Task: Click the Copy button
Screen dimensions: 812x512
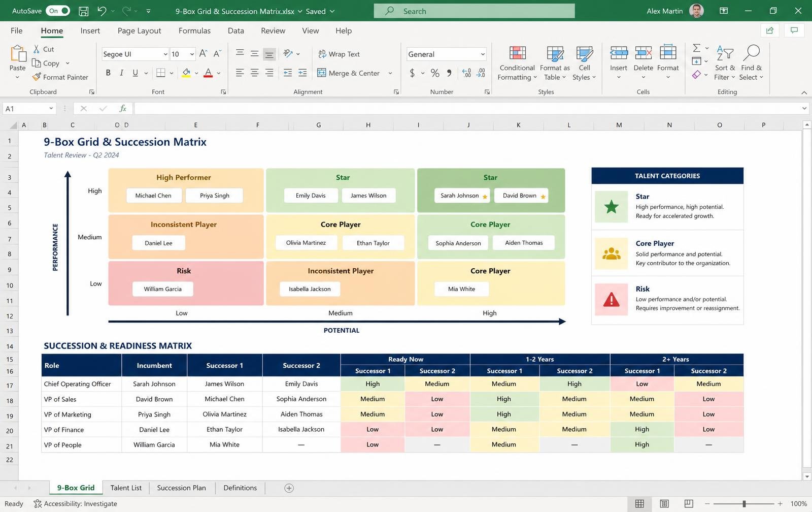Action: pyautogui.click(x=46, y=63)
